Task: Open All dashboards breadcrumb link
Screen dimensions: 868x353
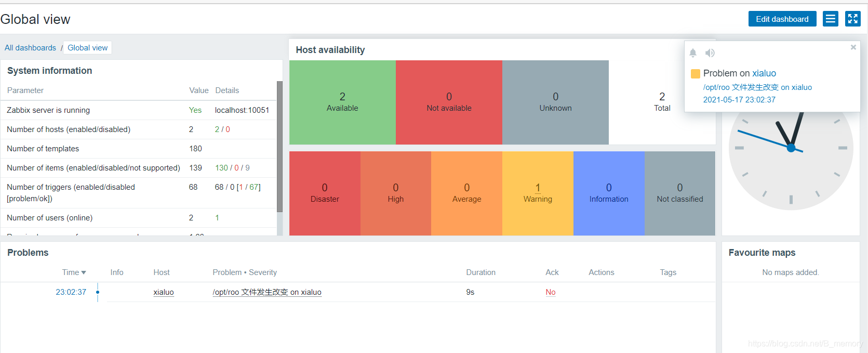Action: tap(30, 48)
